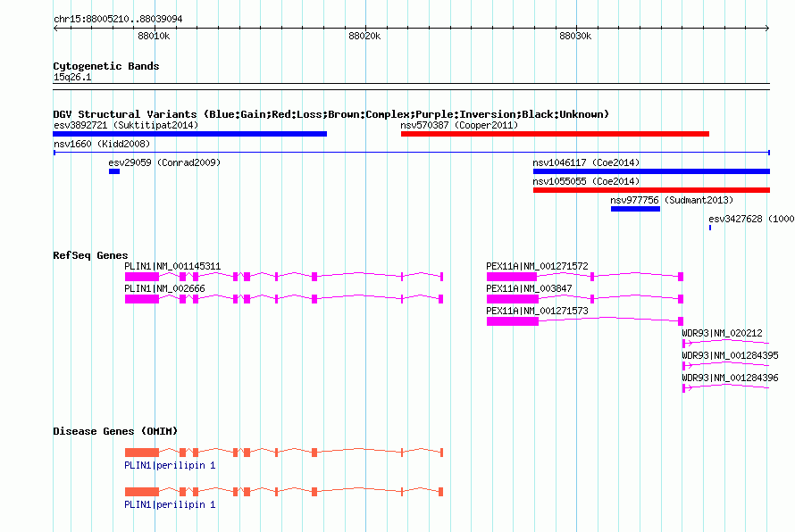
Task: Select the small esv29059 Conrad2009 blue bar
Action: 114,171
